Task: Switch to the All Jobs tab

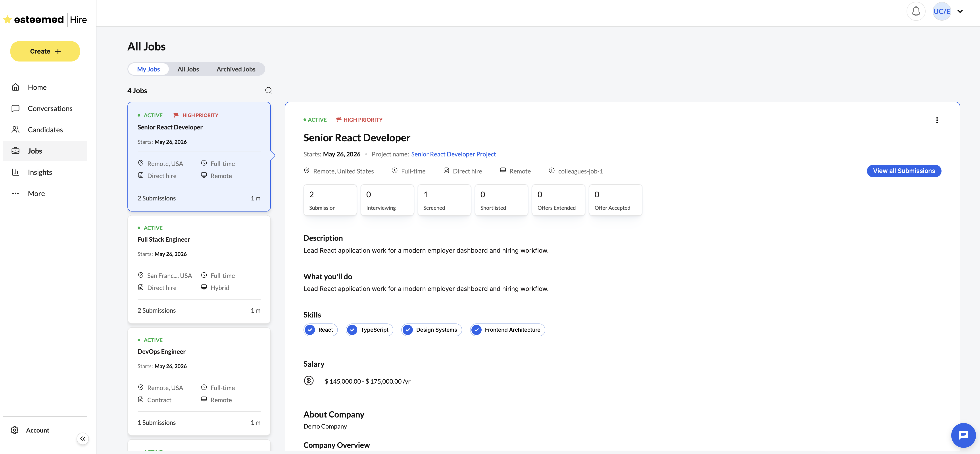Action: coord(188,69)
